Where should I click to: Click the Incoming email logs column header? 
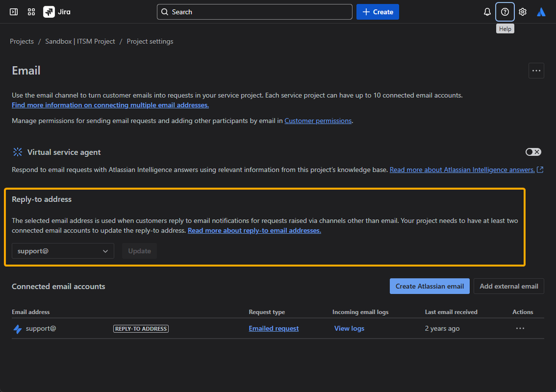(360, 312)
